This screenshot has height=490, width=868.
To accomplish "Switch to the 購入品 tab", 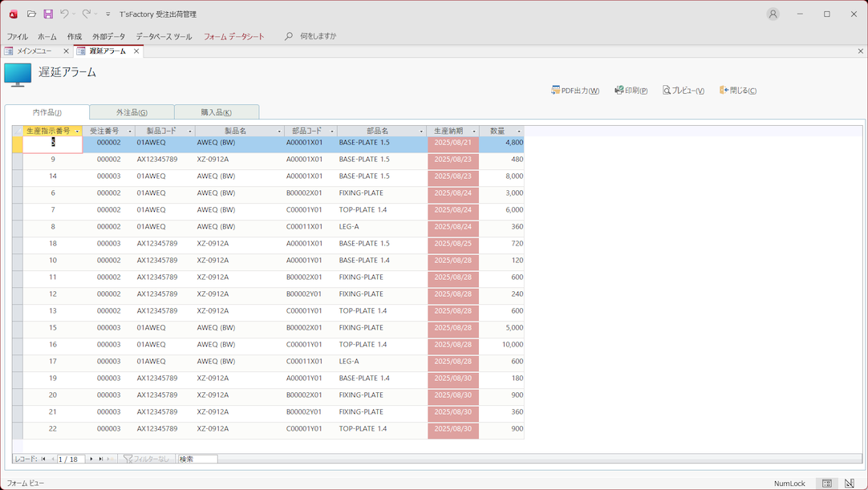I will point(216,112).
